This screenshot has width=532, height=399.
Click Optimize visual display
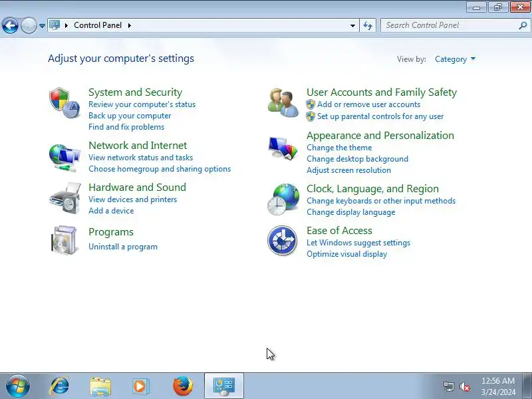346,254
